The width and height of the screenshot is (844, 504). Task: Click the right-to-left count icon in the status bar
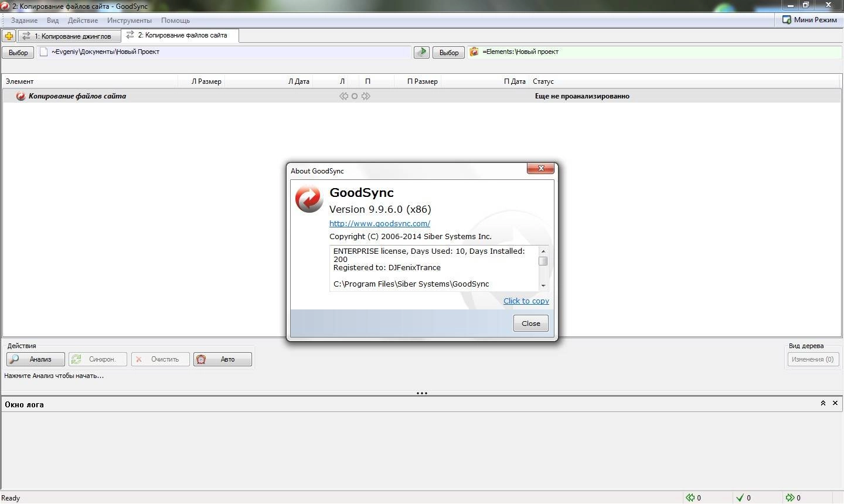[690, 498]
